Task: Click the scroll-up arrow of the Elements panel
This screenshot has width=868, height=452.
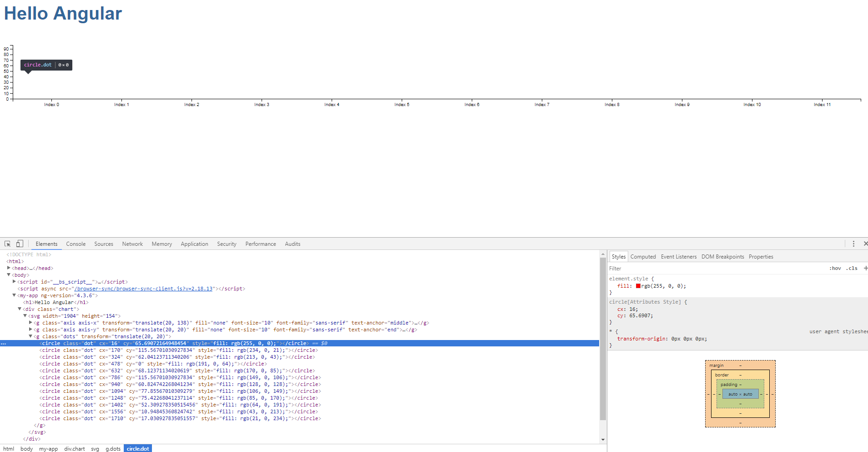Action: point(603,254)
